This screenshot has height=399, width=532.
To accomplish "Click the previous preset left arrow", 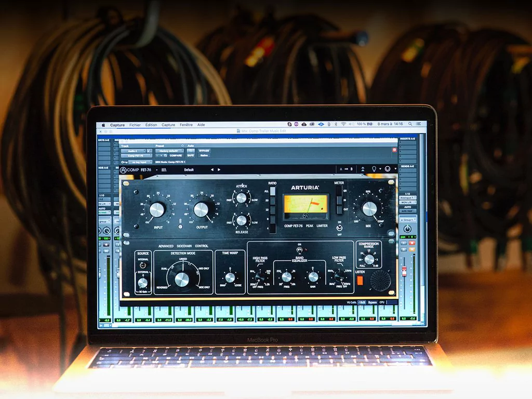I will coord(212,169).
